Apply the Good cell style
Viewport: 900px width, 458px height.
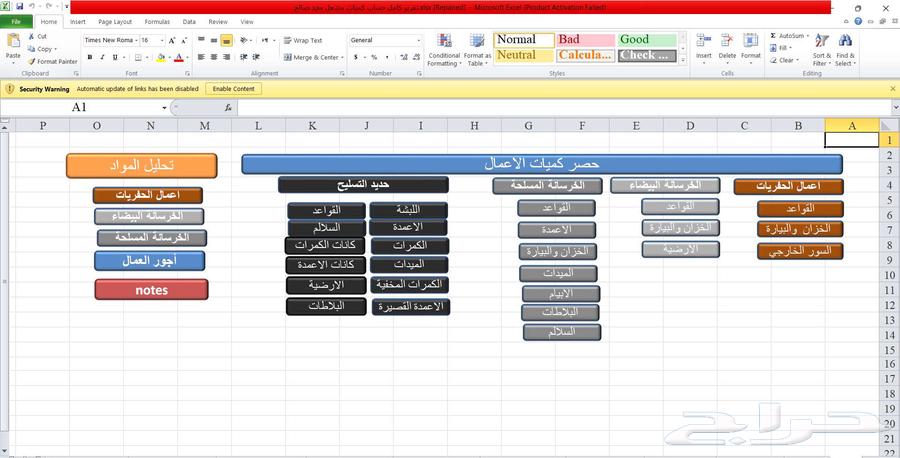click(647, 40)
